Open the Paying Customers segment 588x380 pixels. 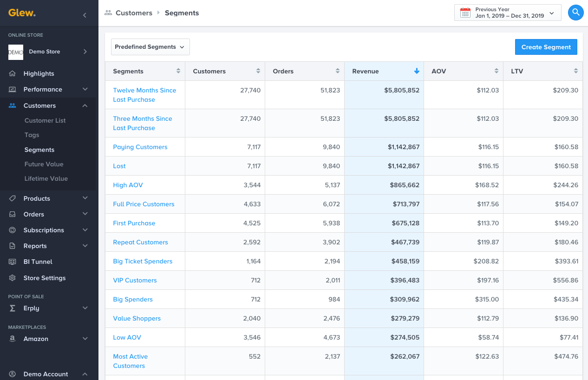pyautogui.click(x=140, y=147)
